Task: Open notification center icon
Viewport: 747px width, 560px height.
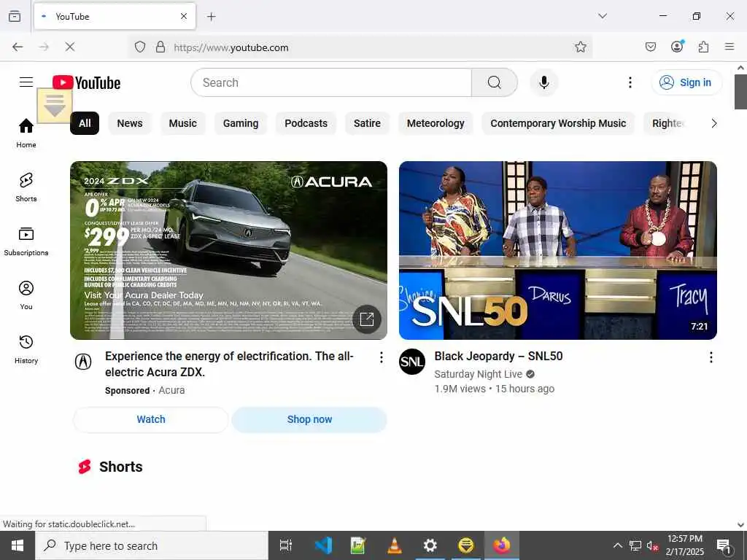Action: [724, 545]
